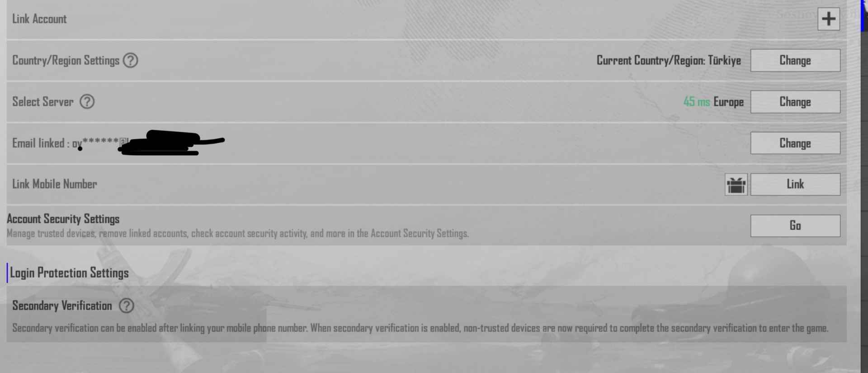Open help icon beside Country/Region Settings

[130, 60]
